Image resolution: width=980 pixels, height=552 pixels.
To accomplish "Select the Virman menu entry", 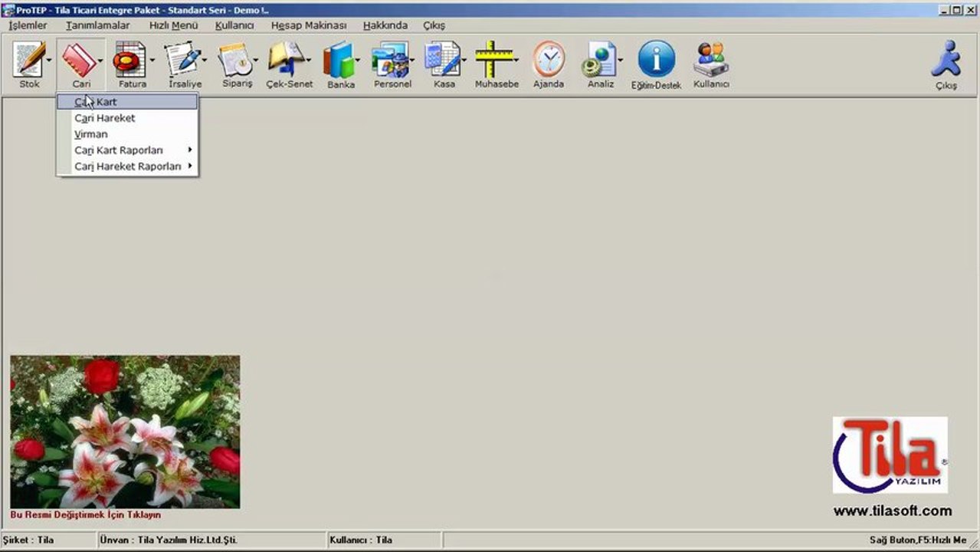I will tap(127, 134).
